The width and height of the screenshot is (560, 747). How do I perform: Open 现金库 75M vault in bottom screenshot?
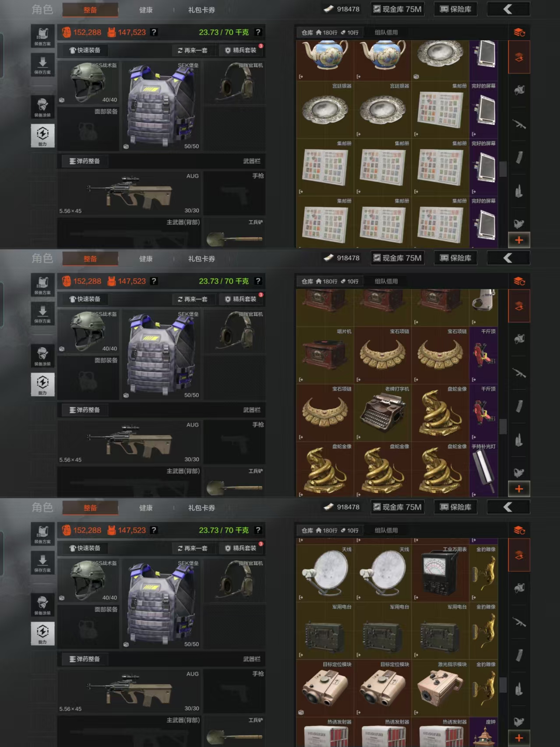click(398, 507)
